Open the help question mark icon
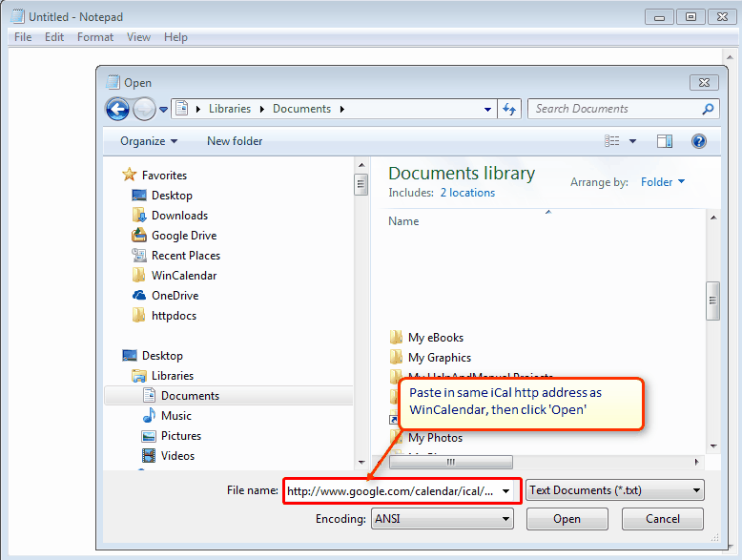Viewport: 742px width, 560px height. [699, 141]
